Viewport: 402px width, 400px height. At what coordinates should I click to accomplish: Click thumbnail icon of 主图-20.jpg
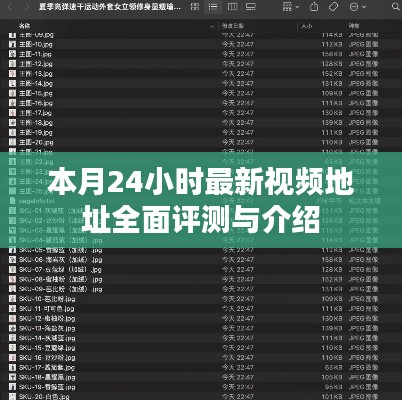[12, 142]
